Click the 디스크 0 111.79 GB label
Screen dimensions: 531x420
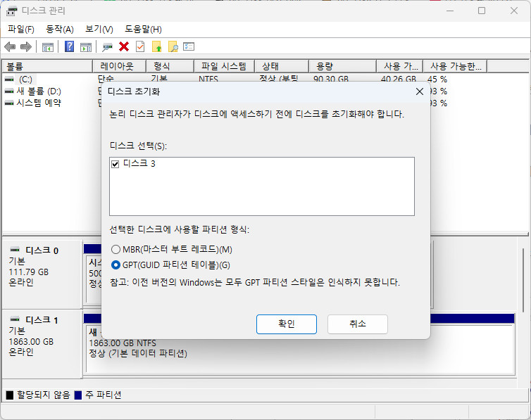point(28,272)
